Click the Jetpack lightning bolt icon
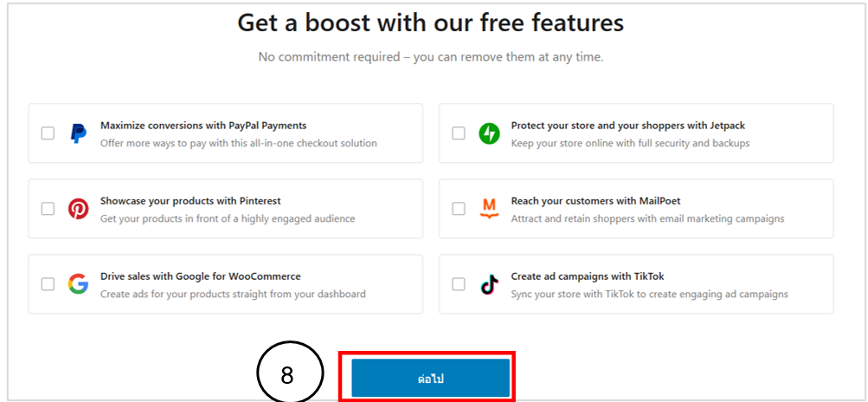The height and width of the screenshot is (402, 868). click(x=489, y=133)
